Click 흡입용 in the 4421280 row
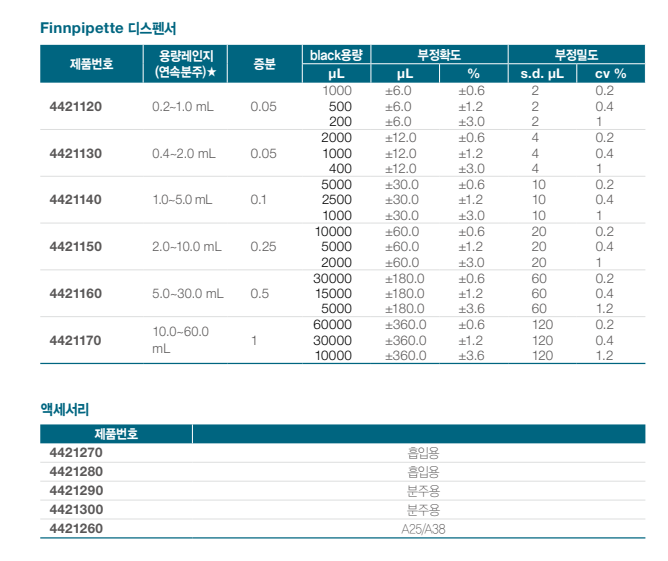Viewport: 668px width, 561px height. [423, 472]
